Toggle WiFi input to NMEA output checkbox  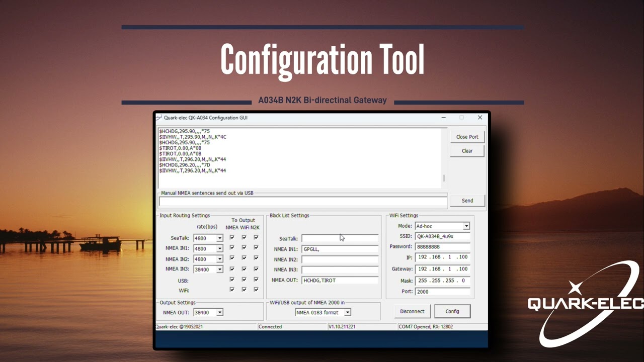pos(232,289)
